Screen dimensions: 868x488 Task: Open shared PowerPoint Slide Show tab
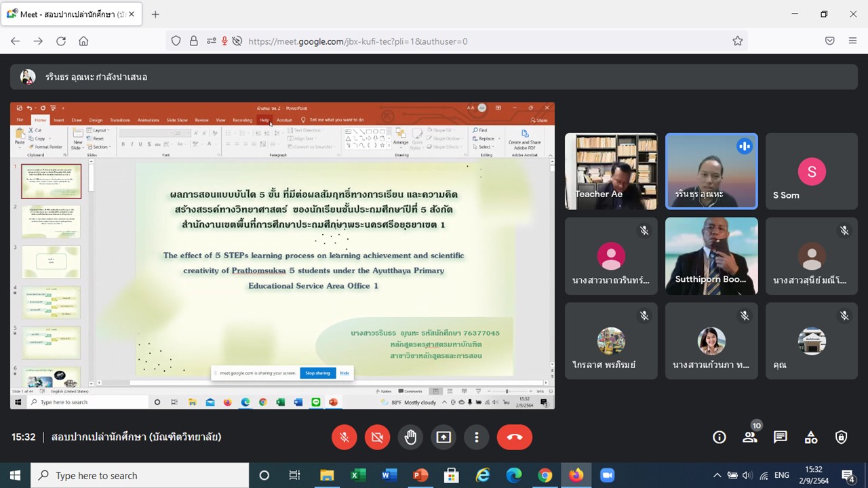(x=177, y=120)
